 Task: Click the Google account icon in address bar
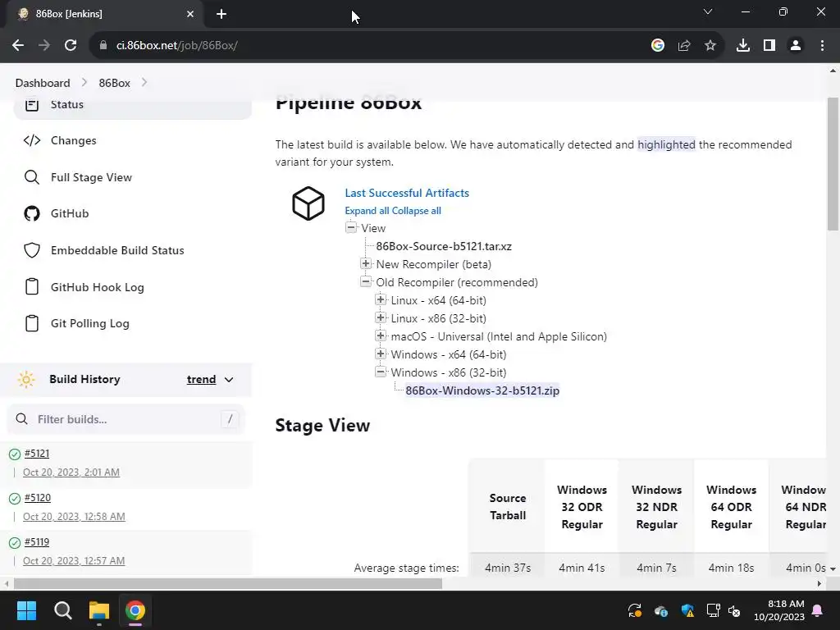point(658,46)
